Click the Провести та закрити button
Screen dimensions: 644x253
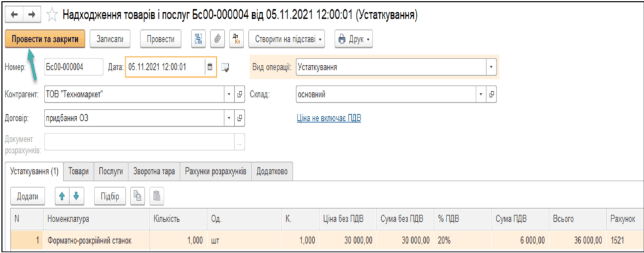(45, 39)
